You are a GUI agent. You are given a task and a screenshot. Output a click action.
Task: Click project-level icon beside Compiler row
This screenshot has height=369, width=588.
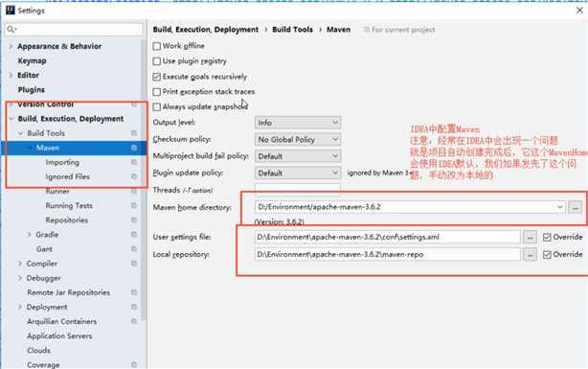[x=134, y=264]
